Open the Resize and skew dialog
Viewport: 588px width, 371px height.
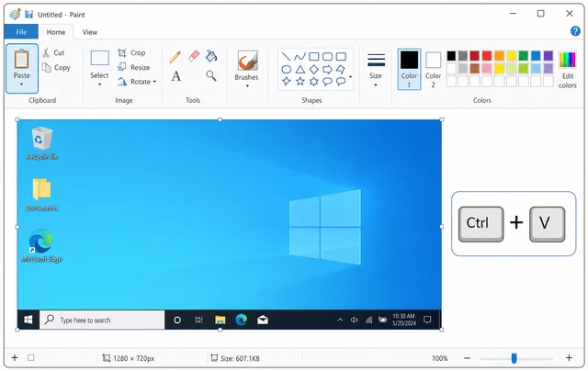coord(133,67)
